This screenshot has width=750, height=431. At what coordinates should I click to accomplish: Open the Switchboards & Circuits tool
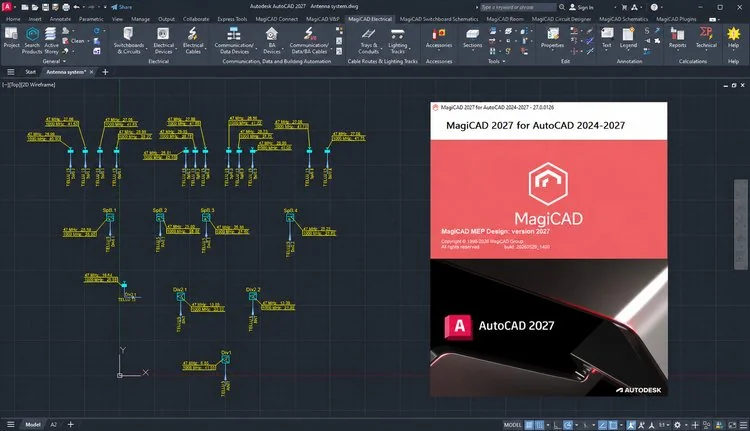coord(129,40)
